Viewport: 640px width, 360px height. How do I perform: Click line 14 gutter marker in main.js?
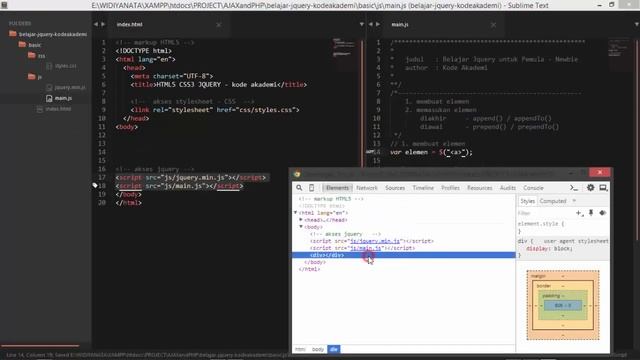click(x=370, y=152)
